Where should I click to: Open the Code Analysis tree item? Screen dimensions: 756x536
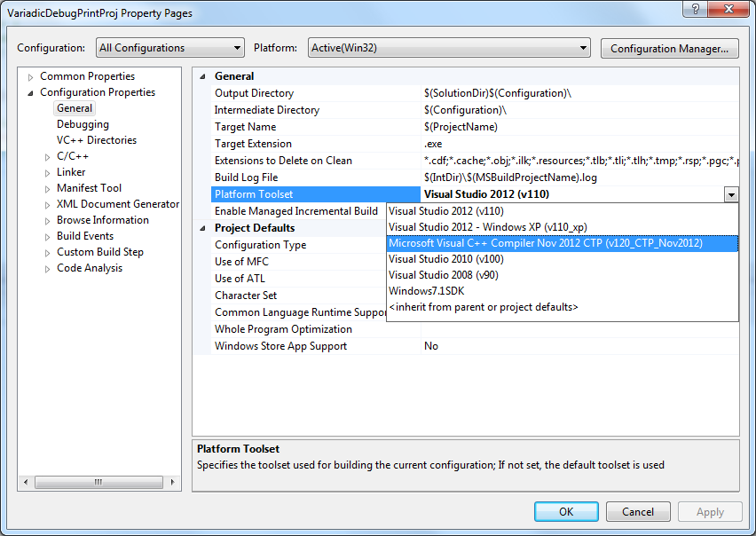point(90,267)
